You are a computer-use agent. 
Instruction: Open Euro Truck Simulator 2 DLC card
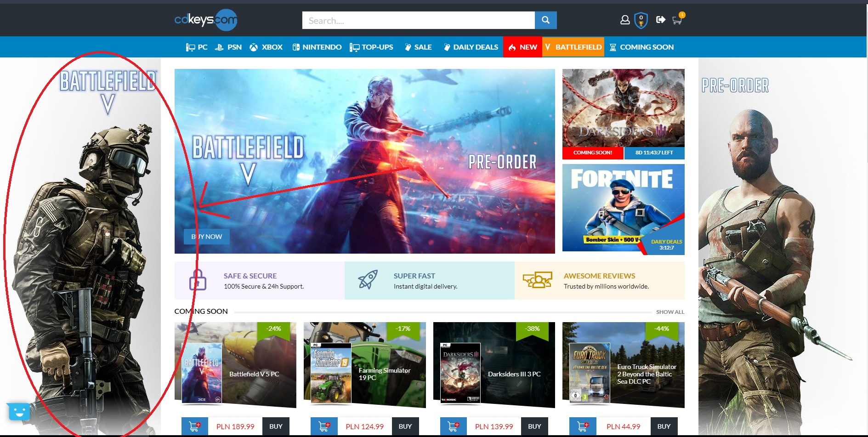pos(624,365)
